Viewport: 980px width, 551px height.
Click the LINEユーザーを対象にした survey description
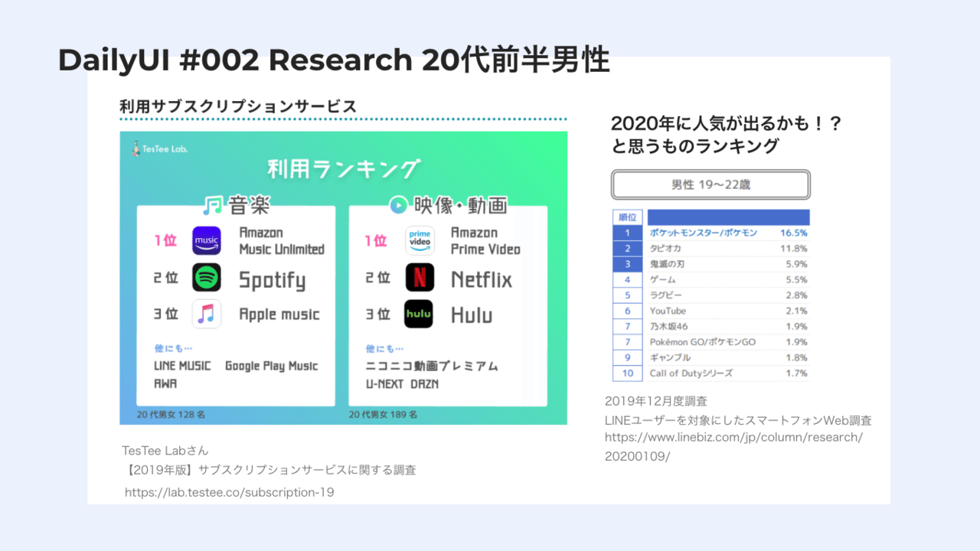point(738,420)
